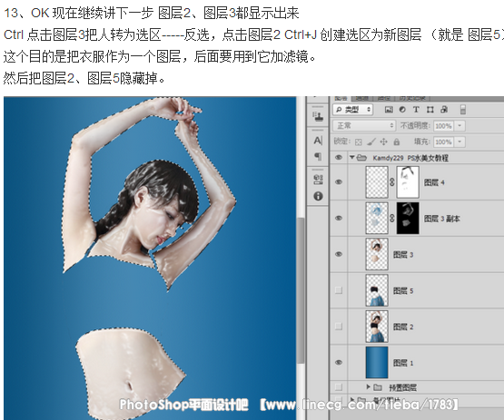504x420 pixels.
Task: Open opacity slider dropdown arrow
Action: click(460, 125)
